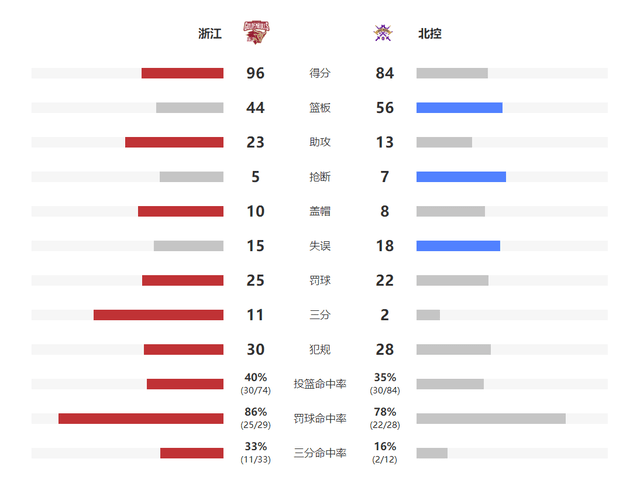Click the Zhejiang team logo icon
640x483 pixels.
click(x=256, y=34)
